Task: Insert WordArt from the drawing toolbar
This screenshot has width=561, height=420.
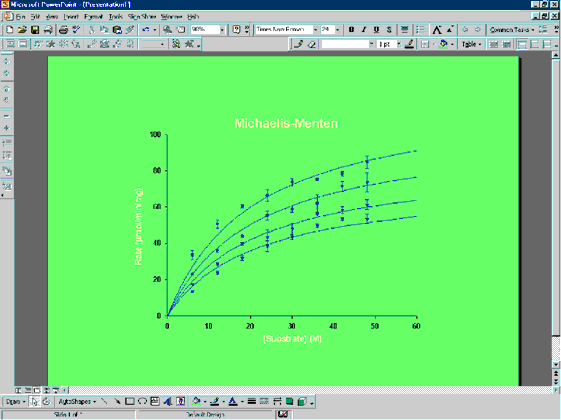Action: point(167,401)
